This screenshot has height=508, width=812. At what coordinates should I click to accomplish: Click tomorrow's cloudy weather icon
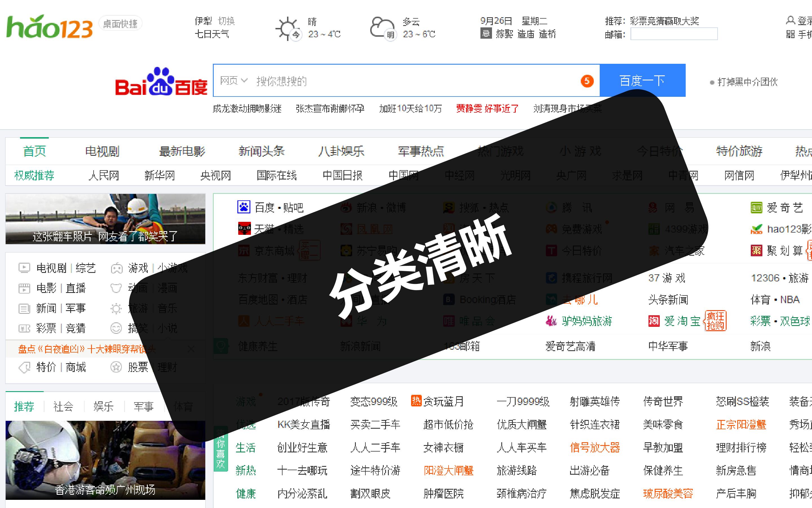pos(383,28)
